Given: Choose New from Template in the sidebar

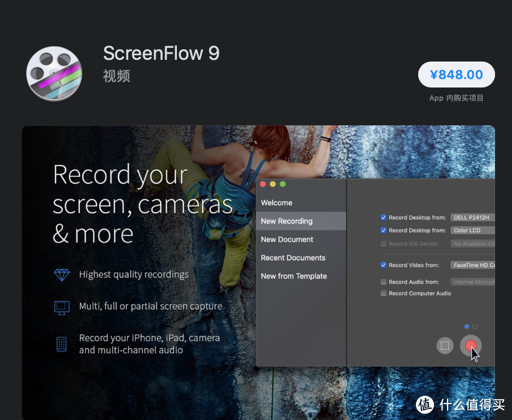Looking at the screenshot, I should pos(294,276).
